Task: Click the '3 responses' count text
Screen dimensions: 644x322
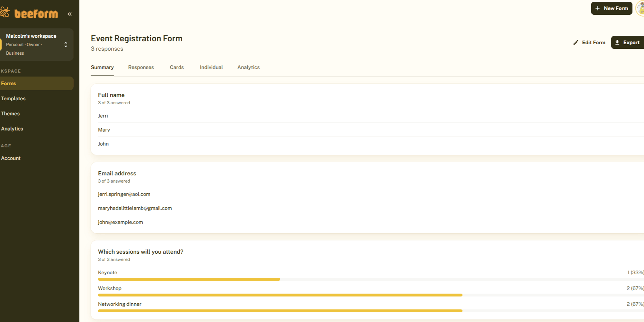Action: click(107, 49)
